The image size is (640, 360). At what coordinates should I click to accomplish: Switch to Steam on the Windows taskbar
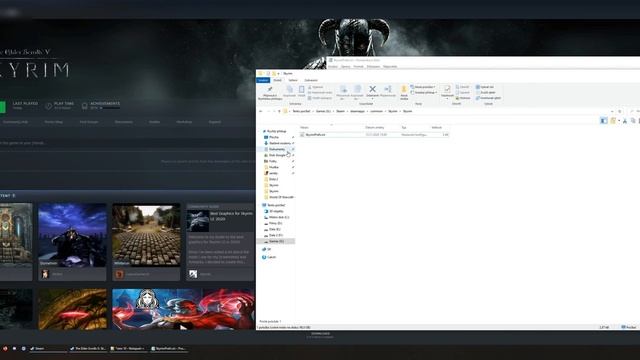[47, 349]
